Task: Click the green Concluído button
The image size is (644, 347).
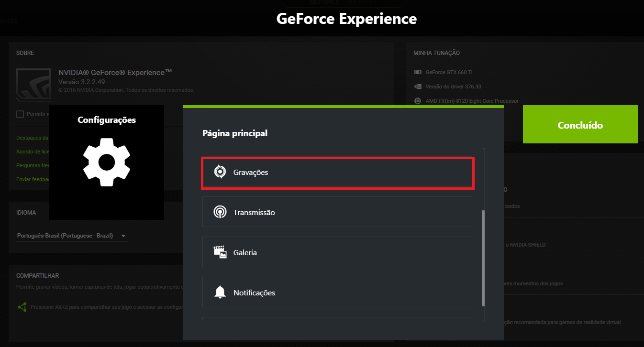Action: [x=580, y=124]
